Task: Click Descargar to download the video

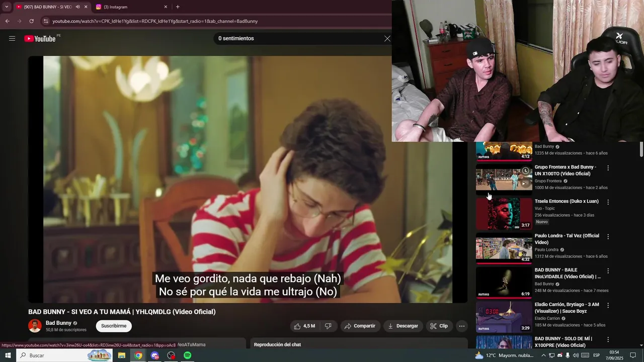Action: (403, 326)
